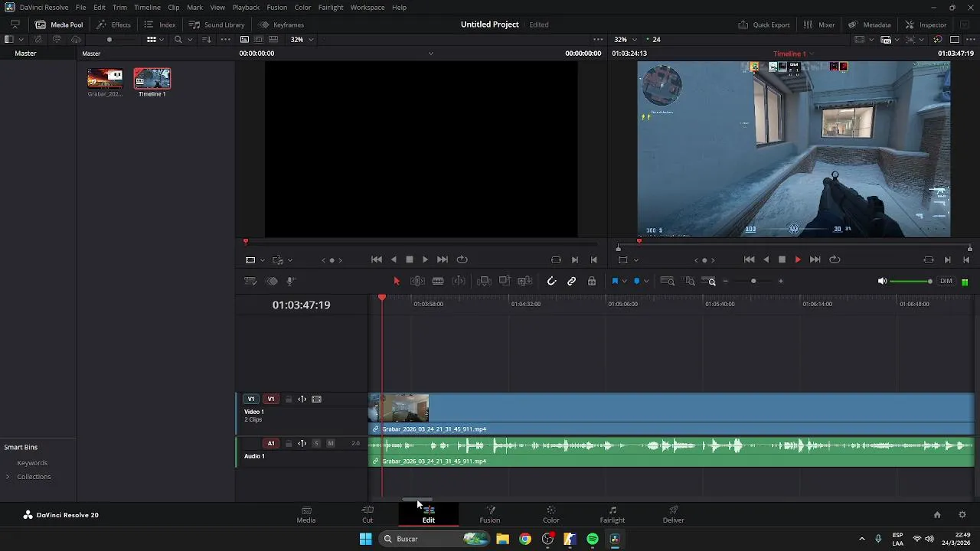Screen dimensions: 980x551
Task: Play forward in the source viewer
Action: (426, 259)
